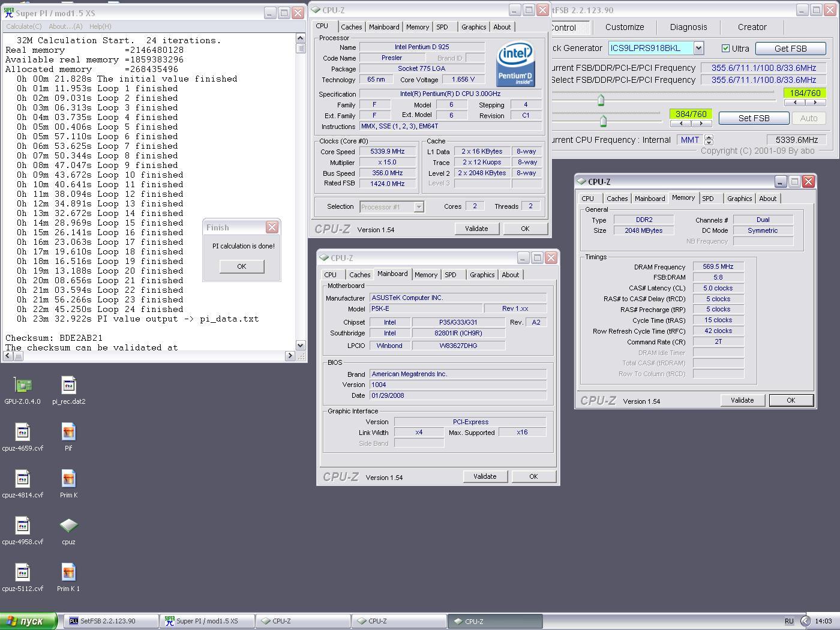Click Super PI vertical scrollbar up arrow
The width and height of the screenshot is (840, 630).
coord(301,38)
